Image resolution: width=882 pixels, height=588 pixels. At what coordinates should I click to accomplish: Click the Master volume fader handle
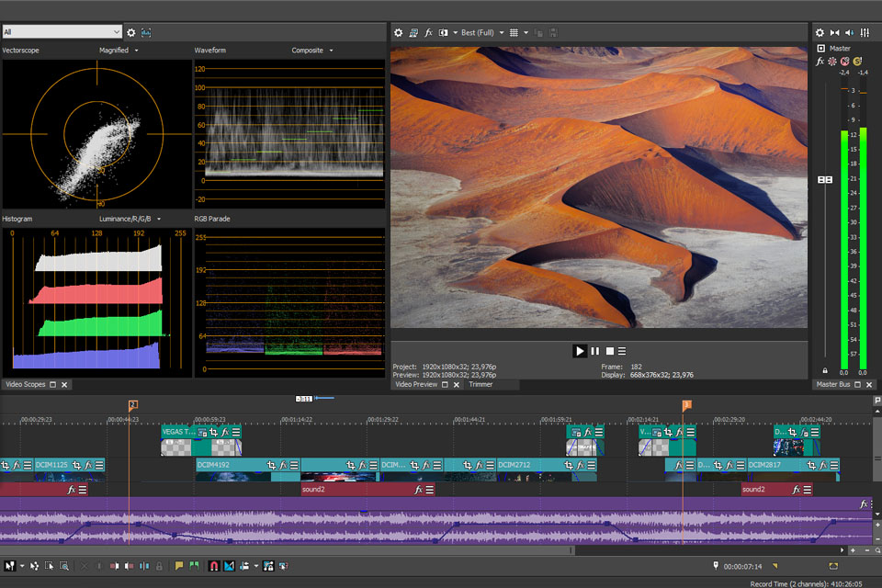pyautogui.click(x=825, y=179)
